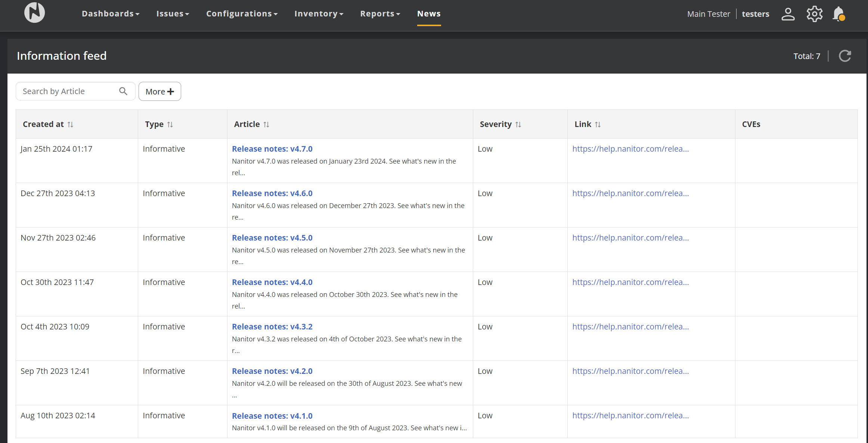Sort by Severity column

(x=518, y=124)
